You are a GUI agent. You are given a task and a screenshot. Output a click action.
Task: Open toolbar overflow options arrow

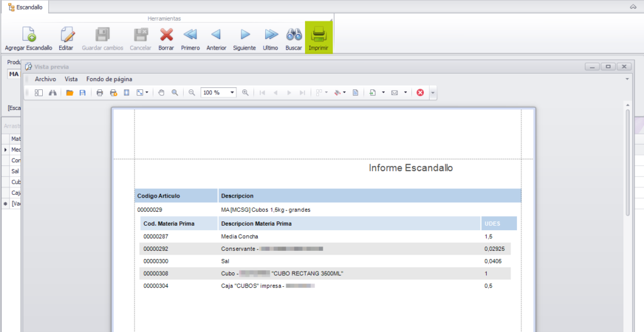pos(433,93)
